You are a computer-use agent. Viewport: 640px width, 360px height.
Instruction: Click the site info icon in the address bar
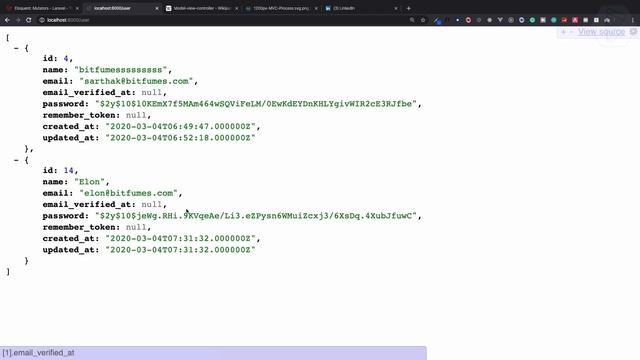(42, 20)
